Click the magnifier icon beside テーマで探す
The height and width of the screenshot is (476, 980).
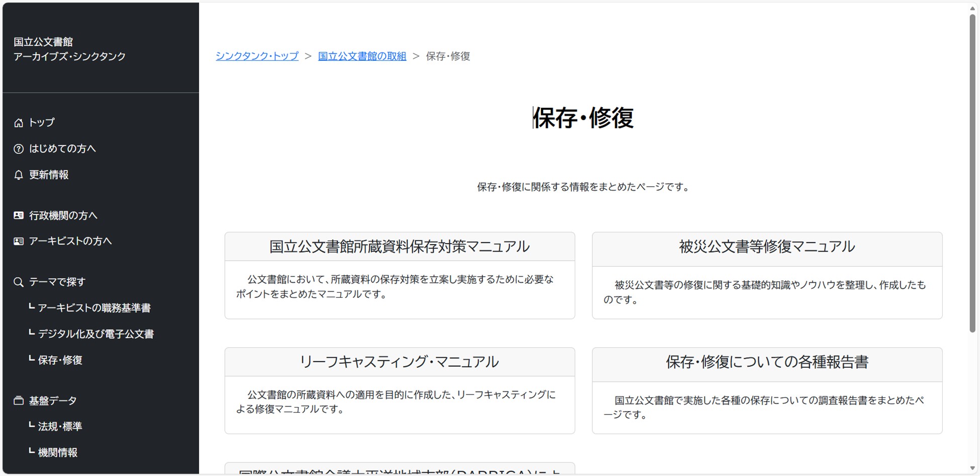[x=19, y=282]
